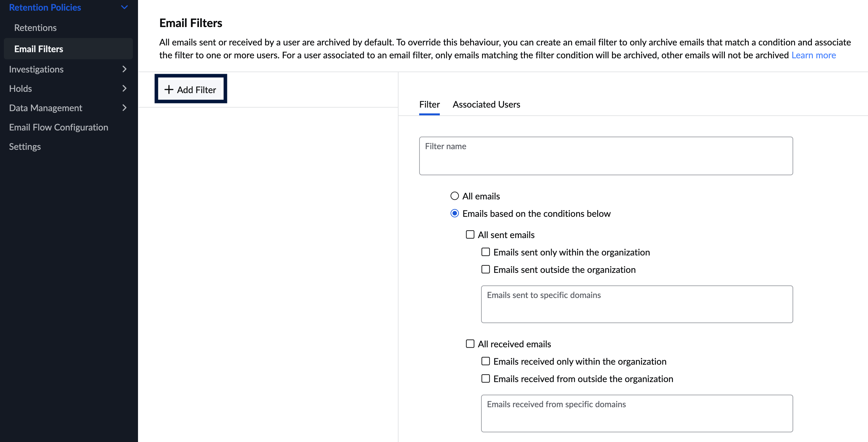This screenshot has height=442, width=868.
Task: Open Retentions in the sidebar
Action: (35, 28)
